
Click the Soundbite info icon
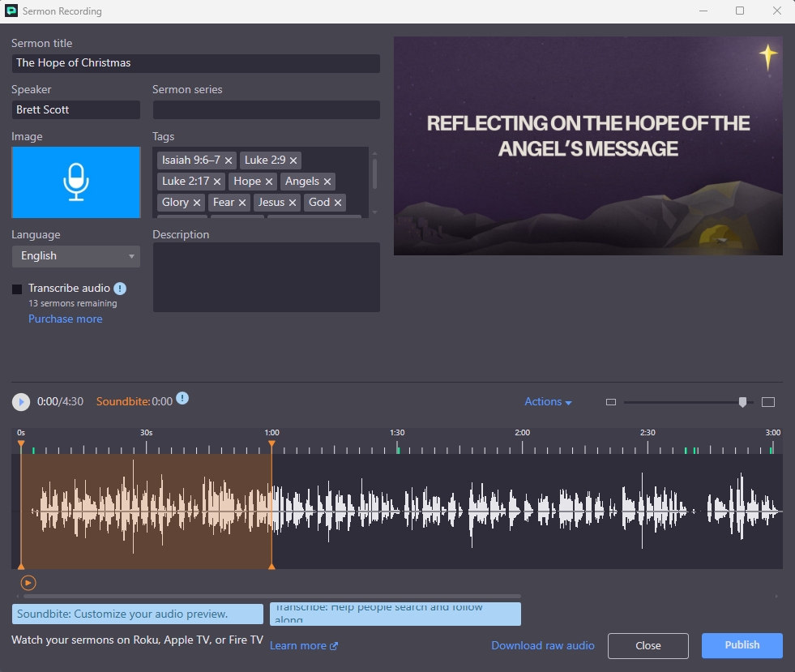tap(182, 399)
